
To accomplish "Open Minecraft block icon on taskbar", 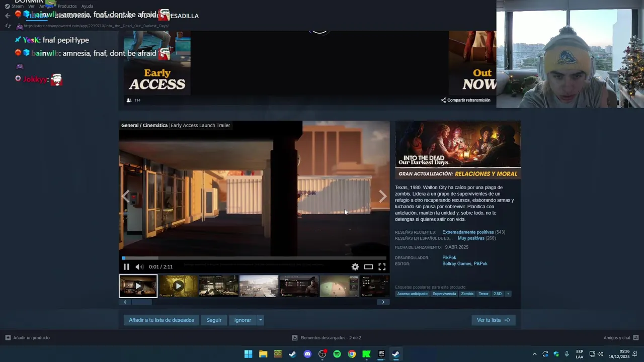I will coord(278,354).
